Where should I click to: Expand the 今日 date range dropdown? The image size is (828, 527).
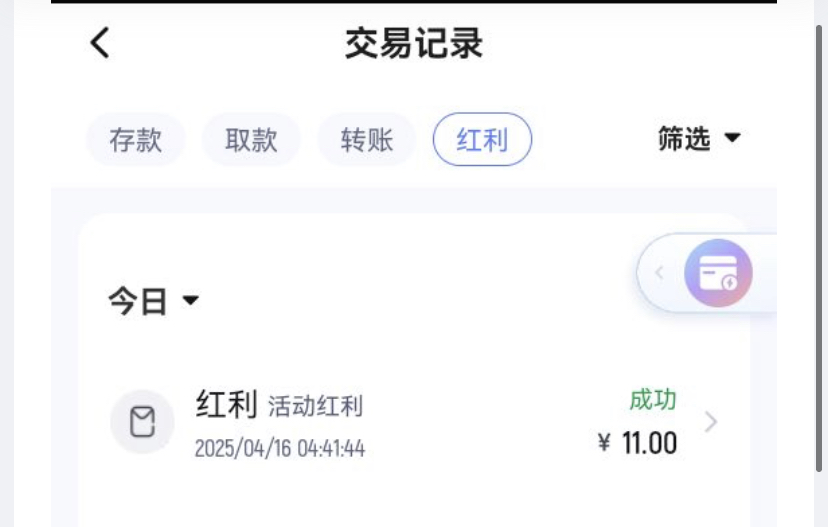coord(154,301)
